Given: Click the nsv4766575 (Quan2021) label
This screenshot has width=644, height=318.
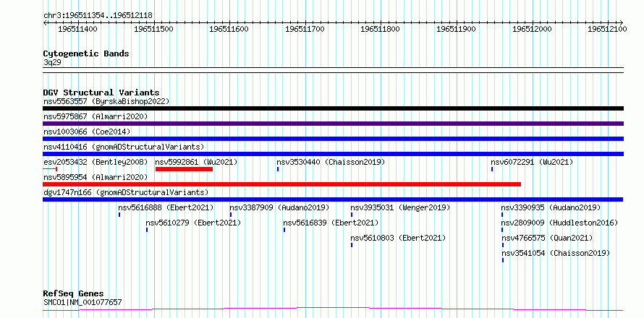Looking at the screenshot, I should [546, 238].
